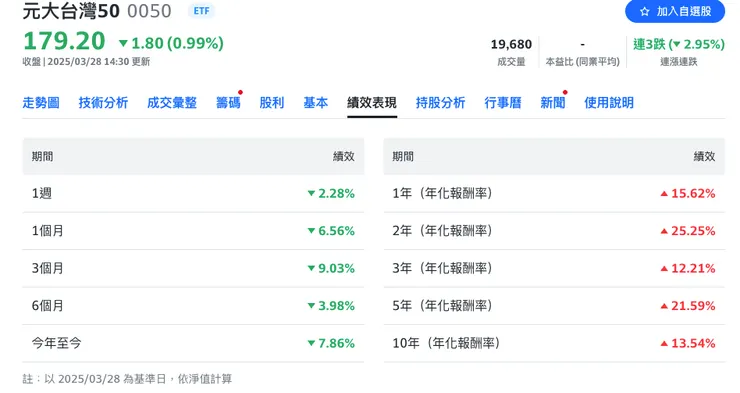Click the 1個月 performance value 6.56%
This screenshot has height=393, width=740.
click(x=331, y=231)
